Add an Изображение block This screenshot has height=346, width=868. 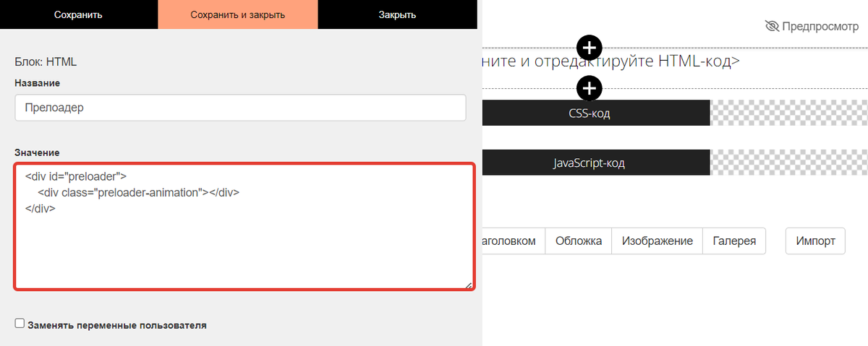click(x=658, y=241)
